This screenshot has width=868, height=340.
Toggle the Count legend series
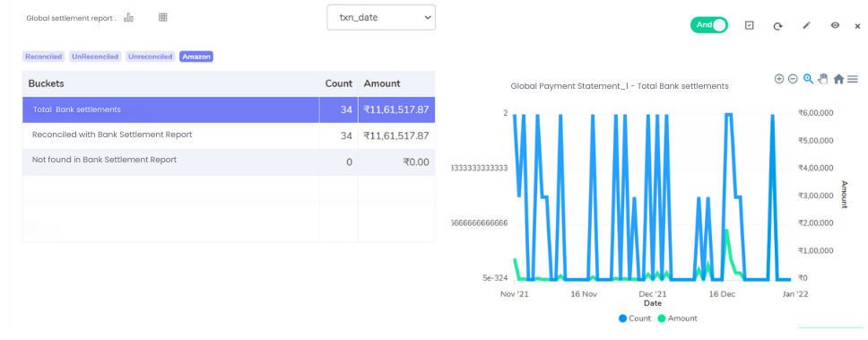(634, 318)
